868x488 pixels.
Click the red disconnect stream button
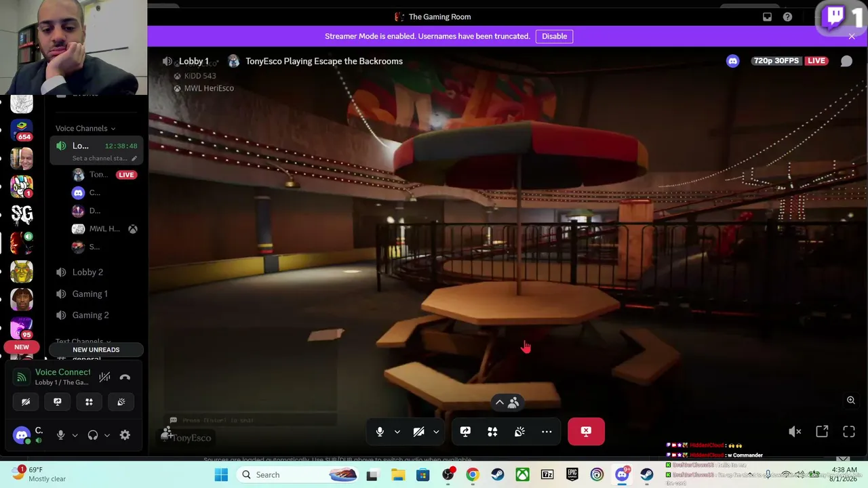click(x=586, y=431)
